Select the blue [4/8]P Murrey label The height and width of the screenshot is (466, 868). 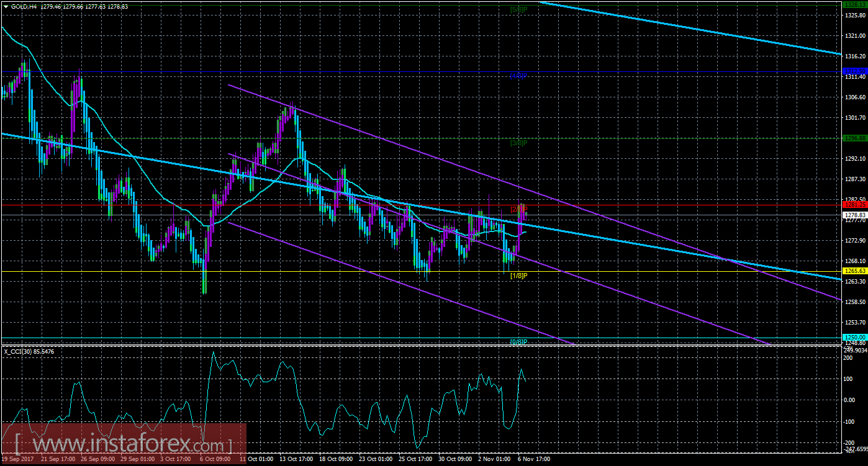point(518,76)
